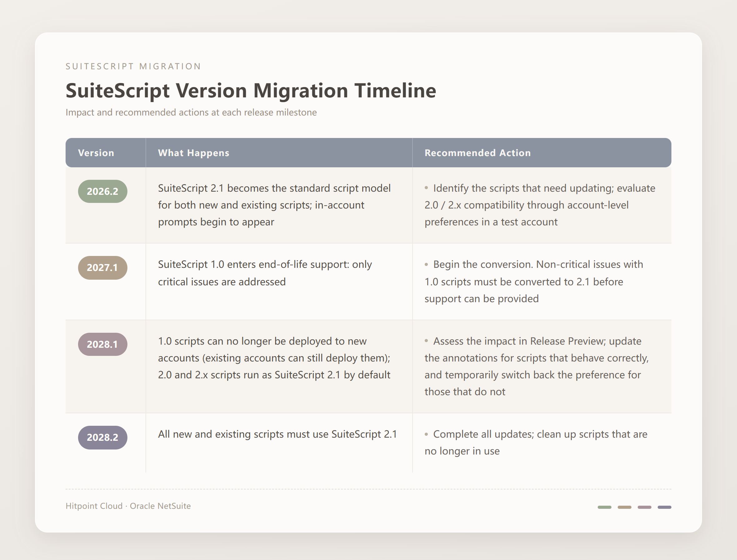Viewport: 737px width, 560px height.
Task: Click the cell 'Assess the impact in Release Preview'
Action: (542, 366)
